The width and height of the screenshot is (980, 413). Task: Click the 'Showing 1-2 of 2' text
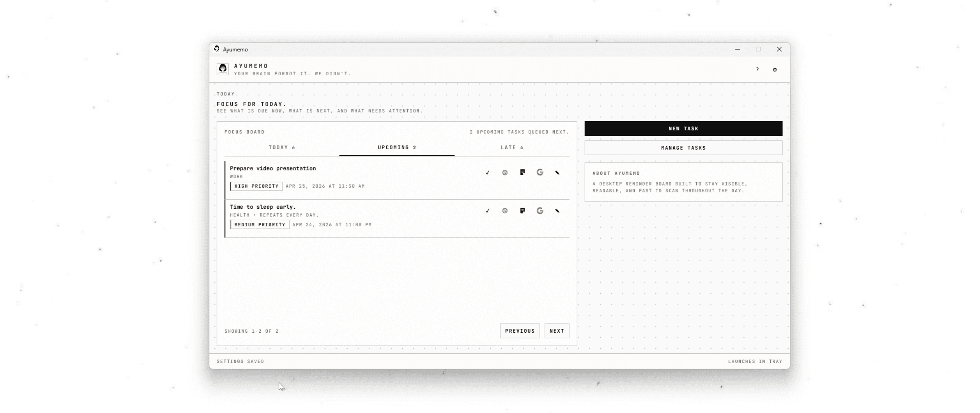pos(252,331)
